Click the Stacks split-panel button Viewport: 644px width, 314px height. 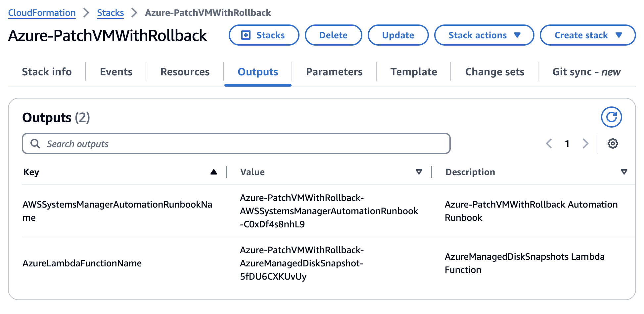click(x=264, y=35)
